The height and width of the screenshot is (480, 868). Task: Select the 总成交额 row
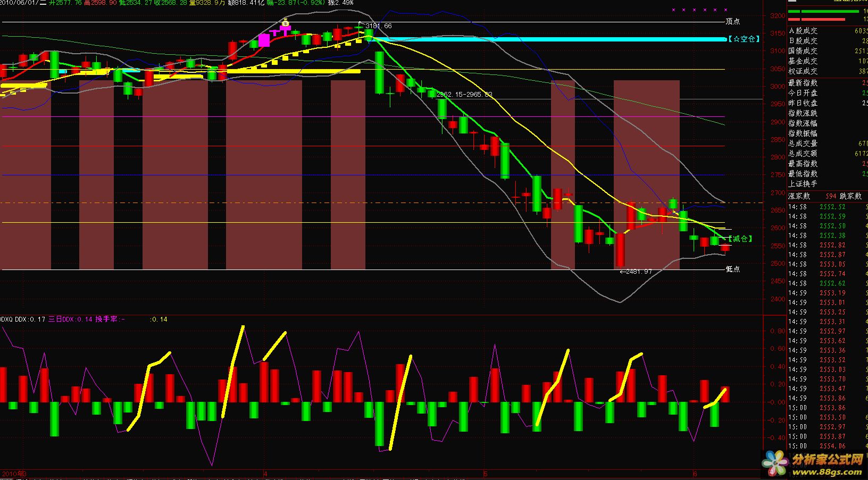coord(828,154)
